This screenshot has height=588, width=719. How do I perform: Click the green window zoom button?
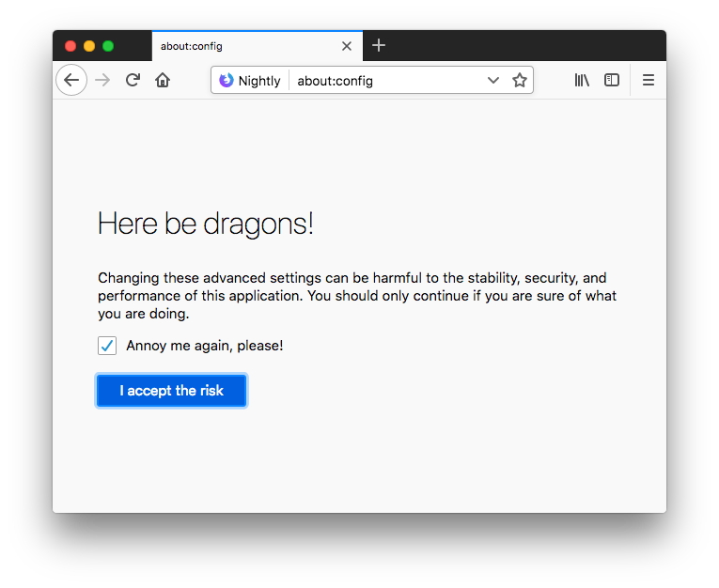click(x=108, y=46)
